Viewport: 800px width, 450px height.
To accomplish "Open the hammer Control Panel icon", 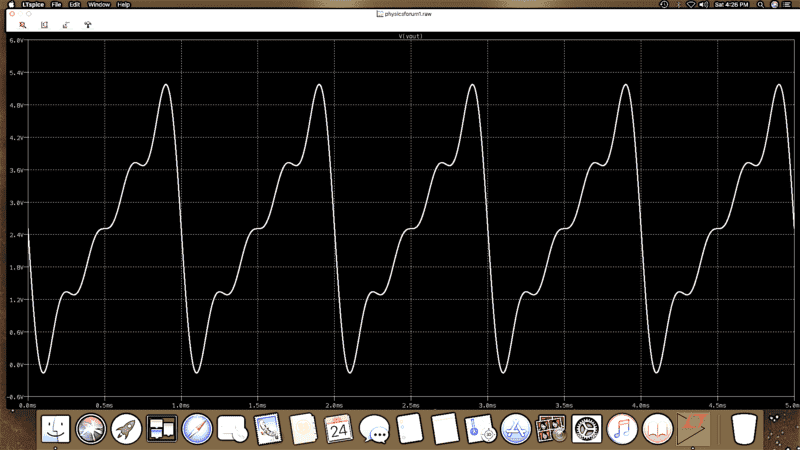I will coord(88,24).
